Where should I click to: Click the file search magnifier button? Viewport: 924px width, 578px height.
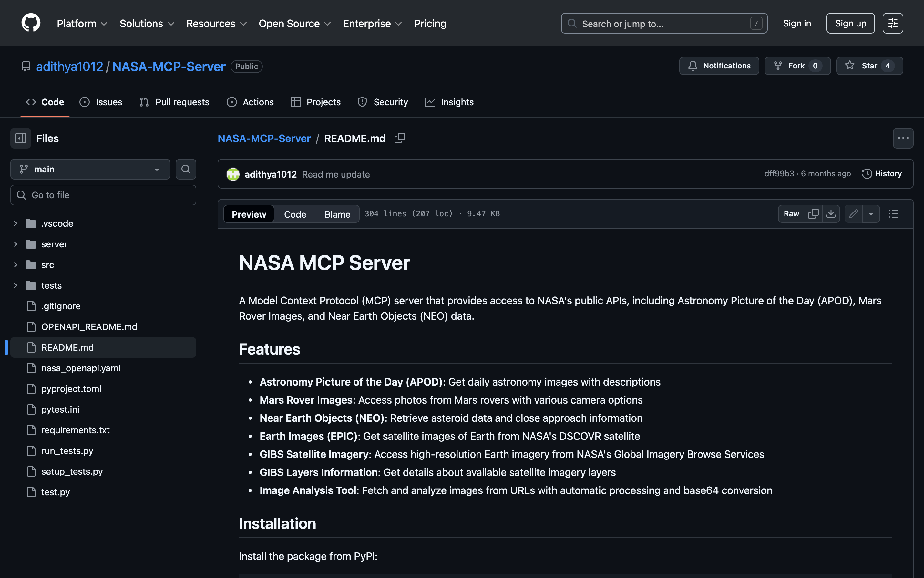186,169
